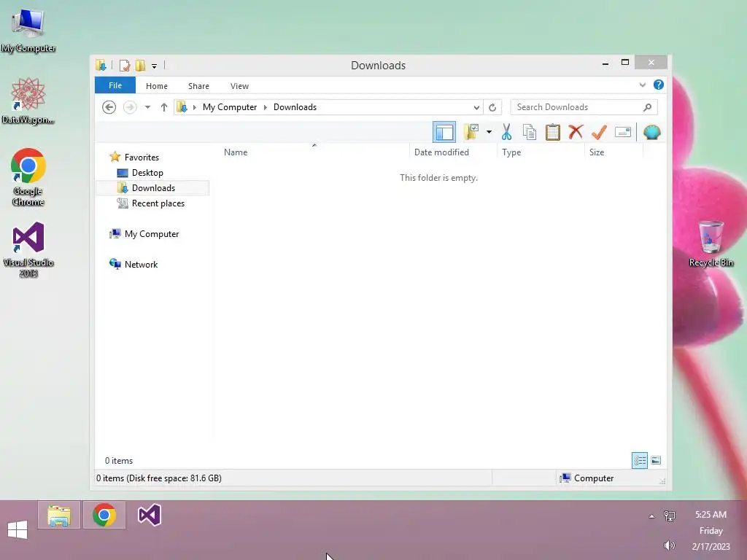Click Visual Studio in the taskbar
The image size is (747, 560).
click(149, 516)
